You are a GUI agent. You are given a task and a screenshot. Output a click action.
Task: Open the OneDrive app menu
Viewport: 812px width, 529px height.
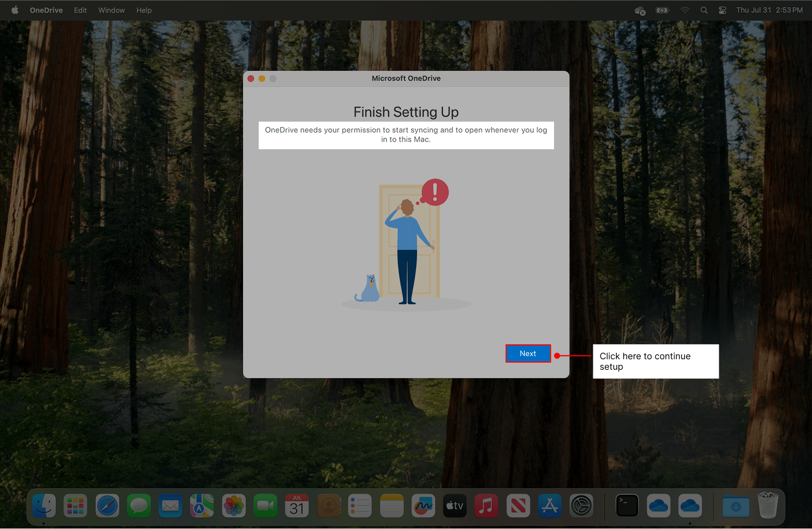[x=46, y=11]
